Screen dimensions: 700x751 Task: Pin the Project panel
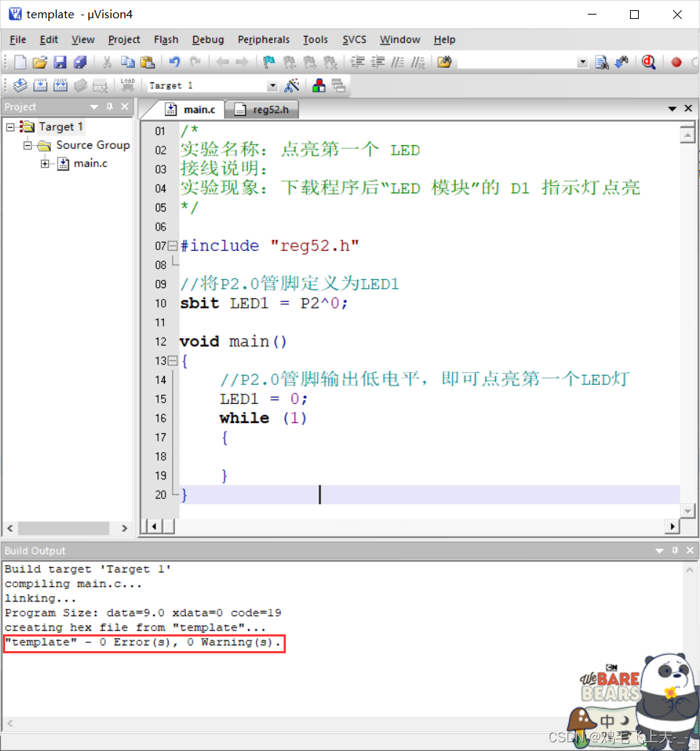[109, 106]
